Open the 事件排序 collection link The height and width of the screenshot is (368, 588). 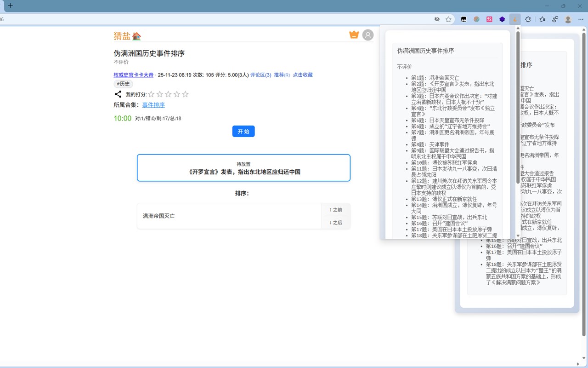[x=153, y=105]
